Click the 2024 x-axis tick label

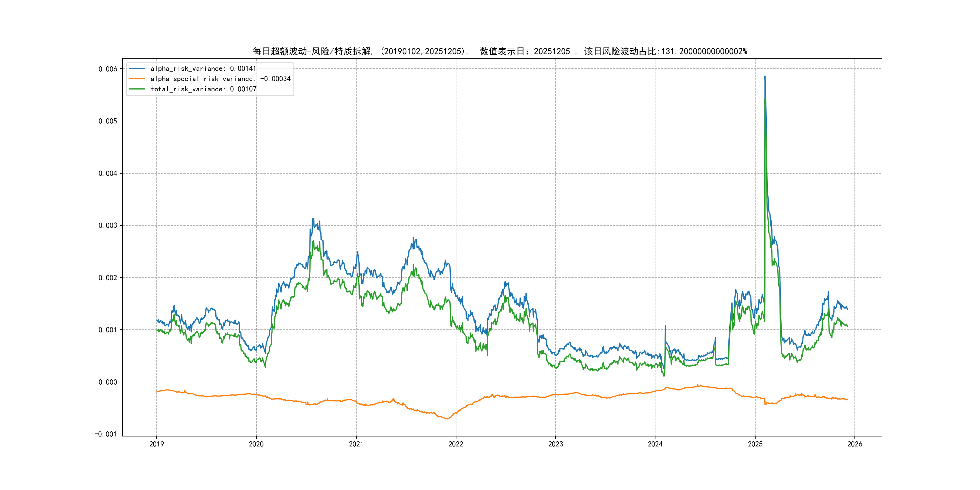[x=655, y=444]
